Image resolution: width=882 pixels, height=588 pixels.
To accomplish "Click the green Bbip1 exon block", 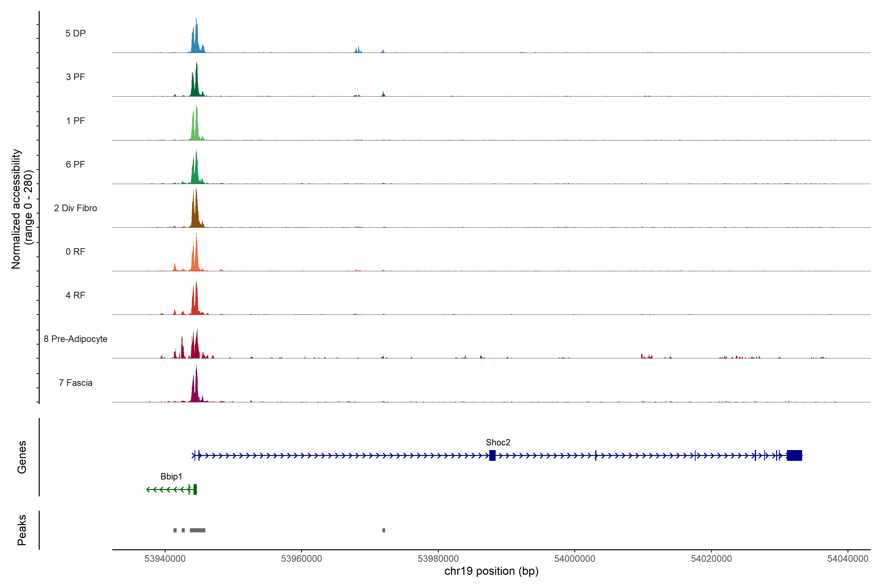I will (195, 489).
